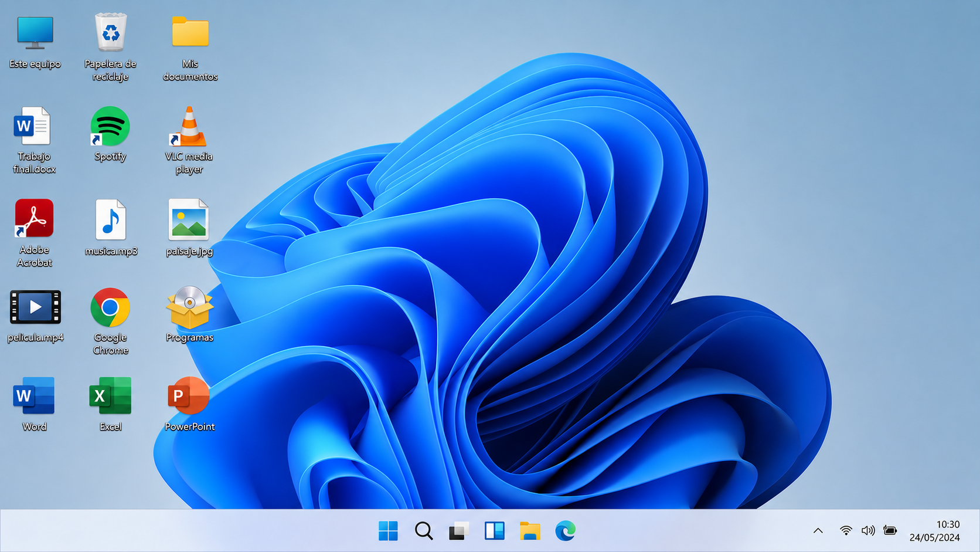Viewport: 980px width, 552px height.
Task: Select the Trabajo final.docx file
Action: [x=34, y=140]
